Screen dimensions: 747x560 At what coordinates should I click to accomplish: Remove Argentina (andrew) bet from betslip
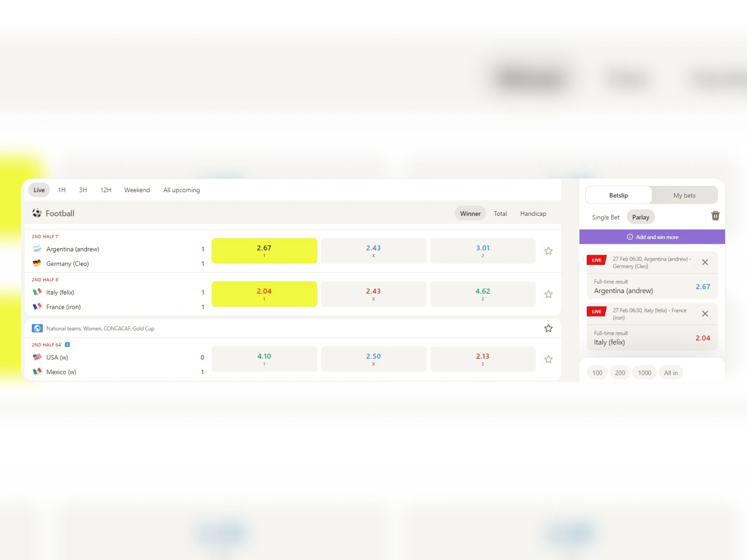[705, 262]
